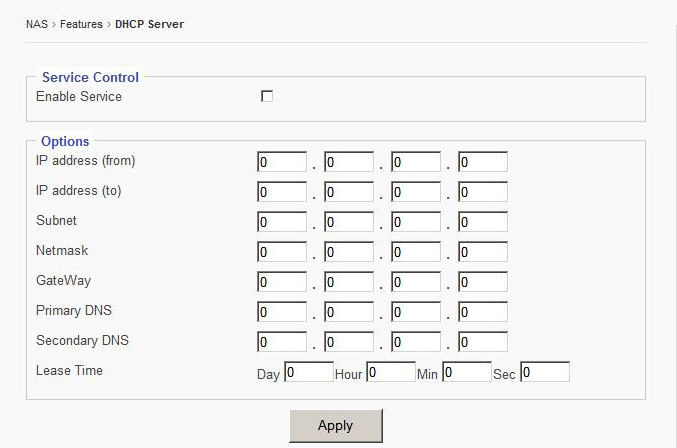
Task: Select the last Netmask octet field
Action: [483, 252]
